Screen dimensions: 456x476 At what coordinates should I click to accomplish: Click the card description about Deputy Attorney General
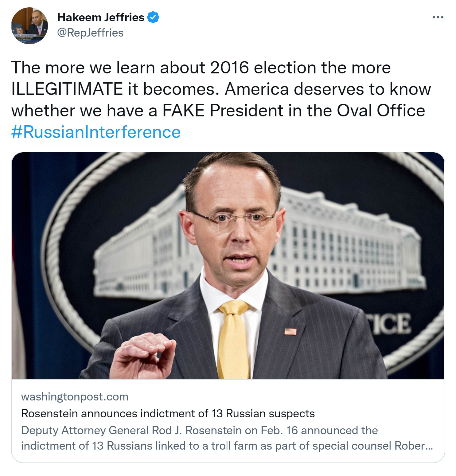pyautogui.click(x=227, y=438)
